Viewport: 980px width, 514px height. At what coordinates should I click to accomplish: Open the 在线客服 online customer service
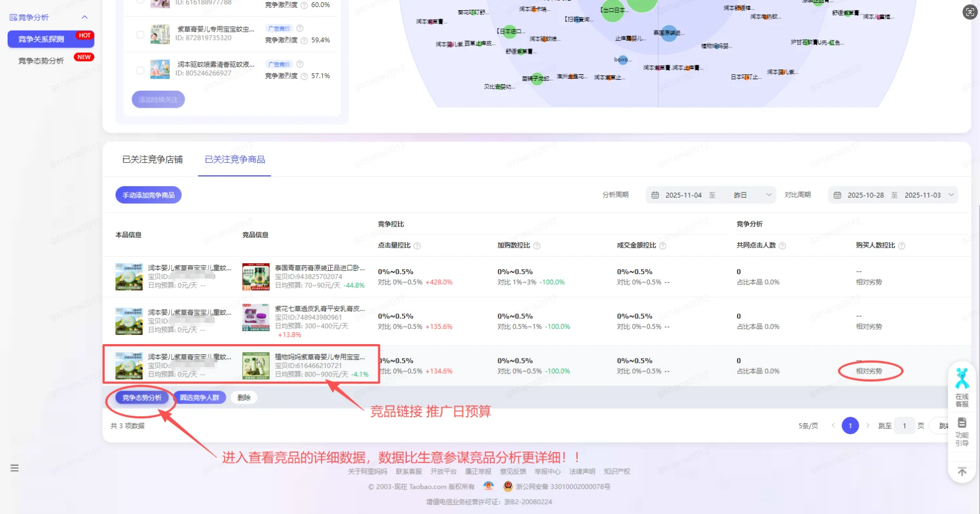tap(961, 388)
